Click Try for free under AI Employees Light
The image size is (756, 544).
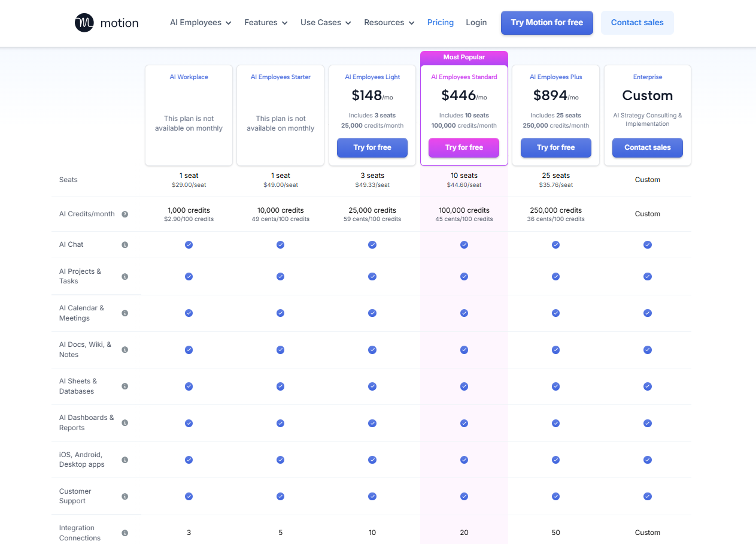tap(372, 147)
